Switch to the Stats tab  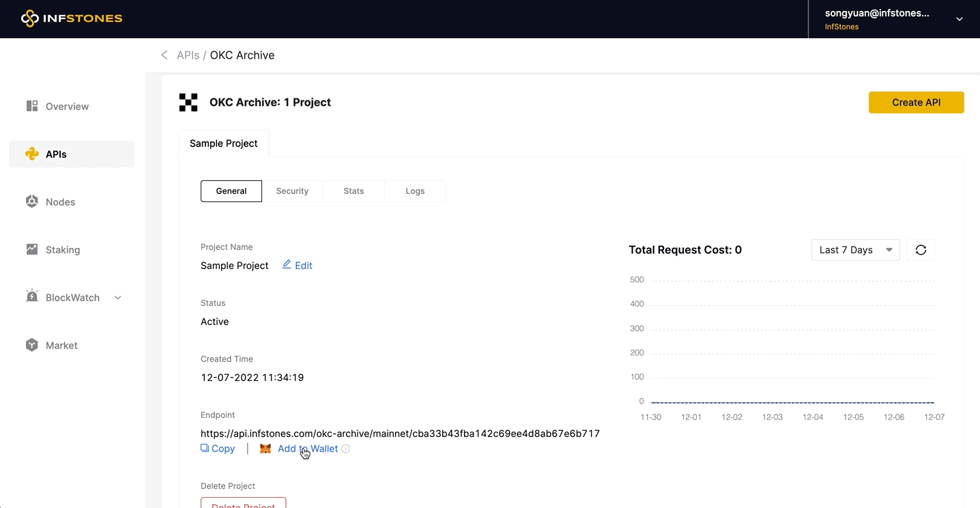(x=354, y=191)
